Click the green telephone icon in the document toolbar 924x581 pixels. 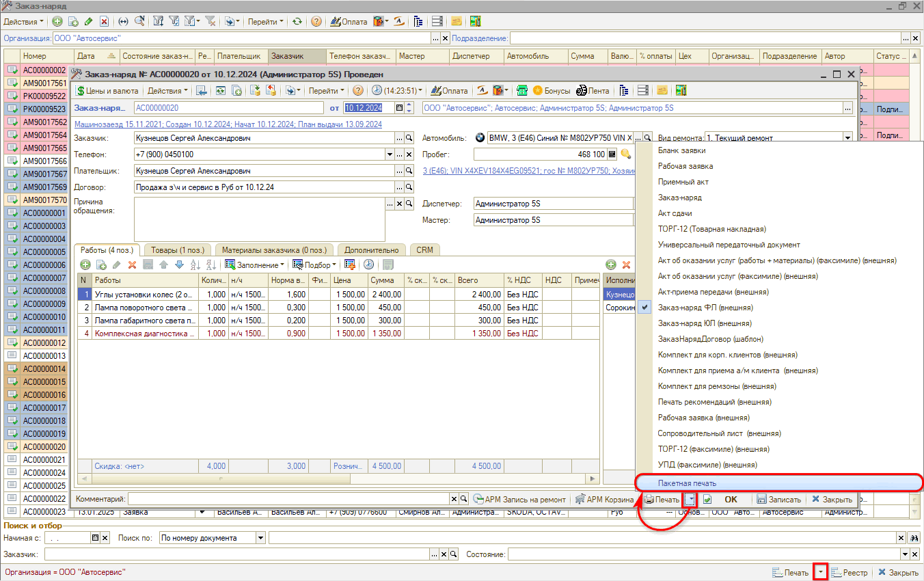click(x=522, y=90)
